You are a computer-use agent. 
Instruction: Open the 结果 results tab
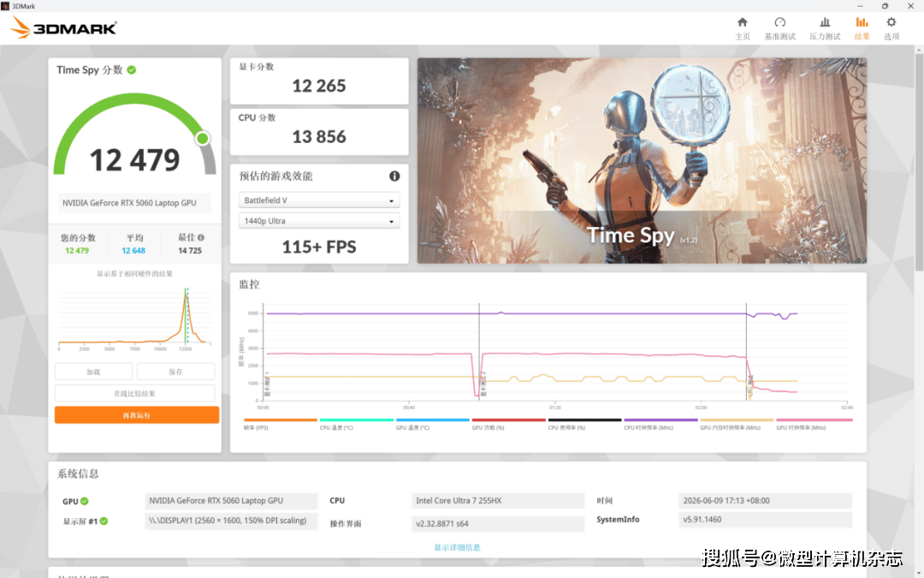tap(862, 28)
